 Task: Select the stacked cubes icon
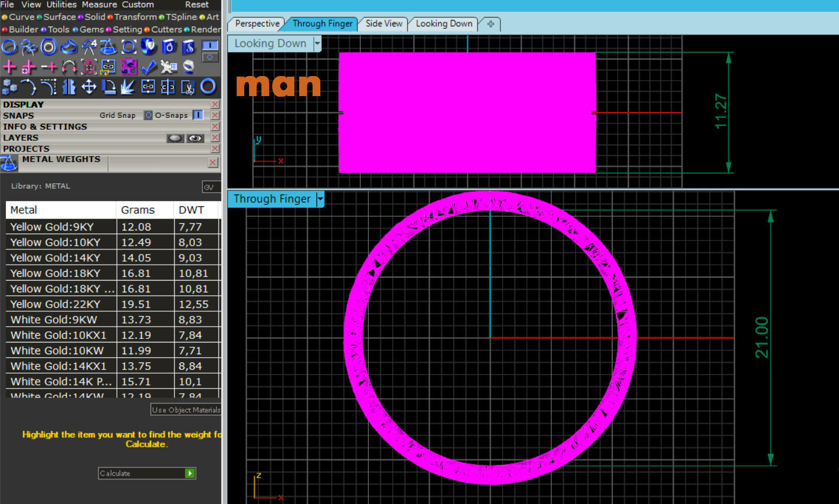click(9, 87)
